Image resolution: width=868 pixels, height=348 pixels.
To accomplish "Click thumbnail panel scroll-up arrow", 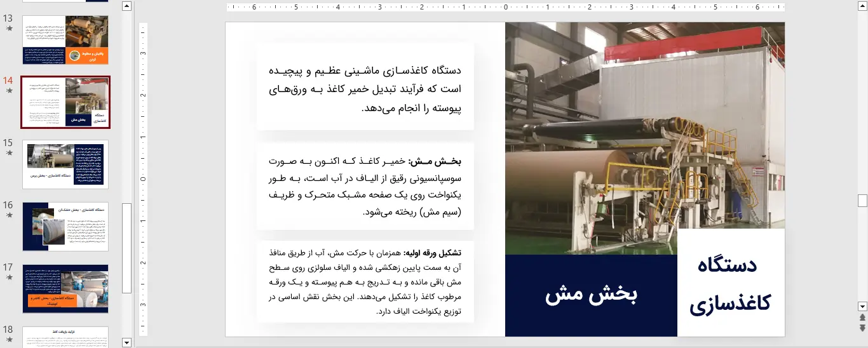I will point(126,6).
